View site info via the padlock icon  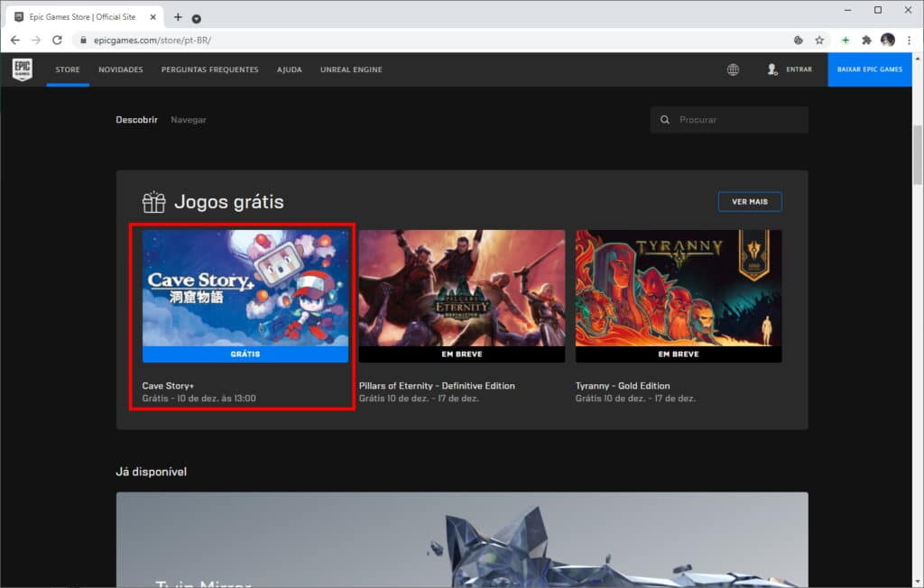coord(83,40)
